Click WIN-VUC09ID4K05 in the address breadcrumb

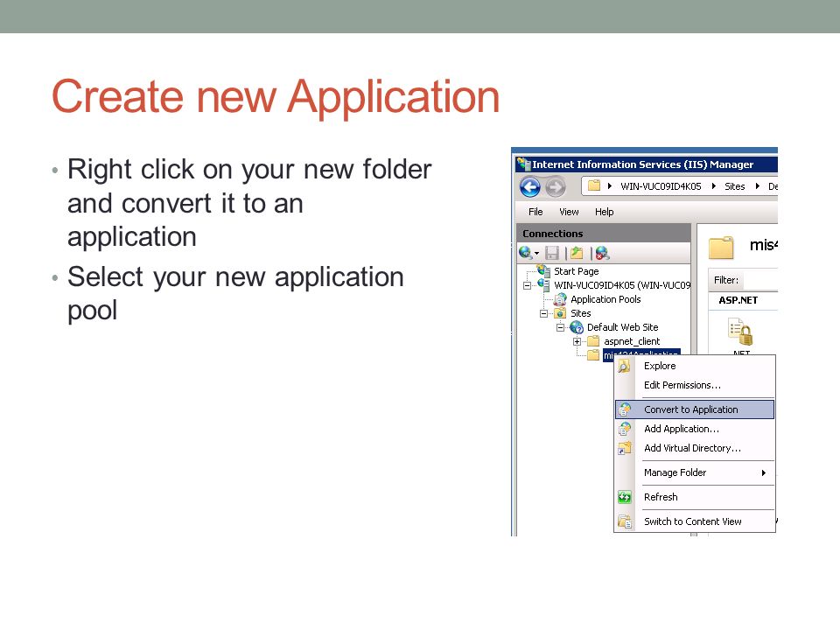(x=661, y=186)
